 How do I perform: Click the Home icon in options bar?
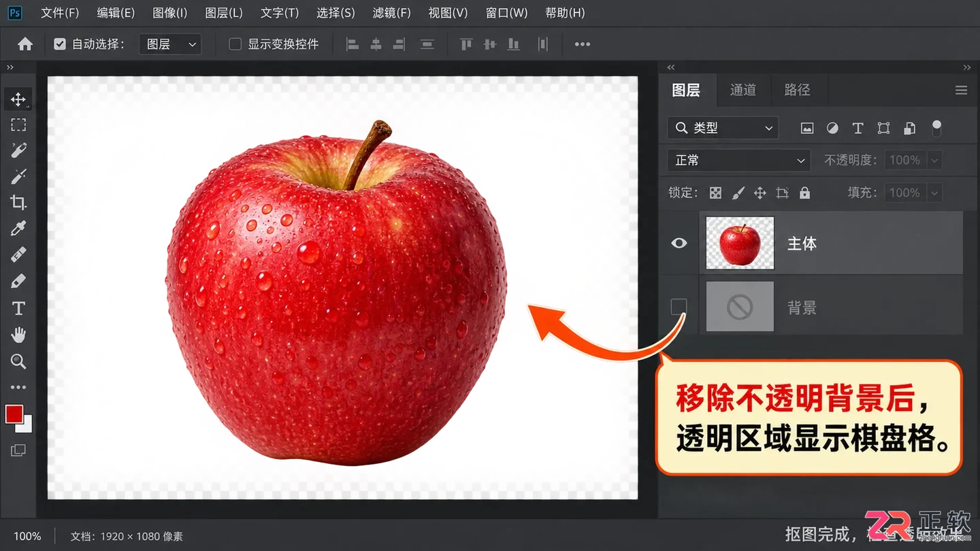click(25, 44)
